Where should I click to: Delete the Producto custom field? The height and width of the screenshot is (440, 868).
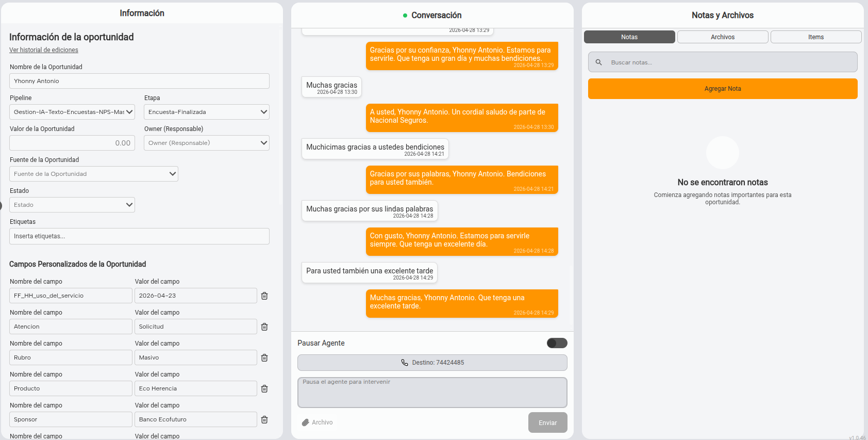pos(264,388)
